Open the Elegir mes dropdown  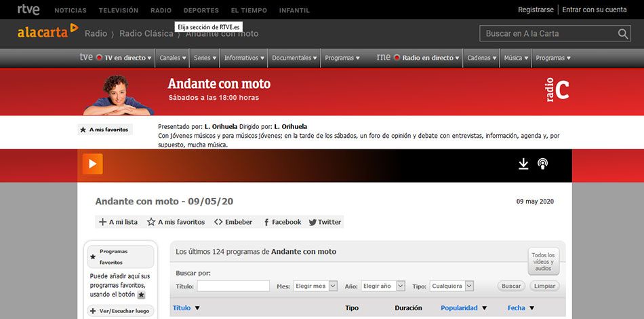pyautogui.click(x=315, y=286)
